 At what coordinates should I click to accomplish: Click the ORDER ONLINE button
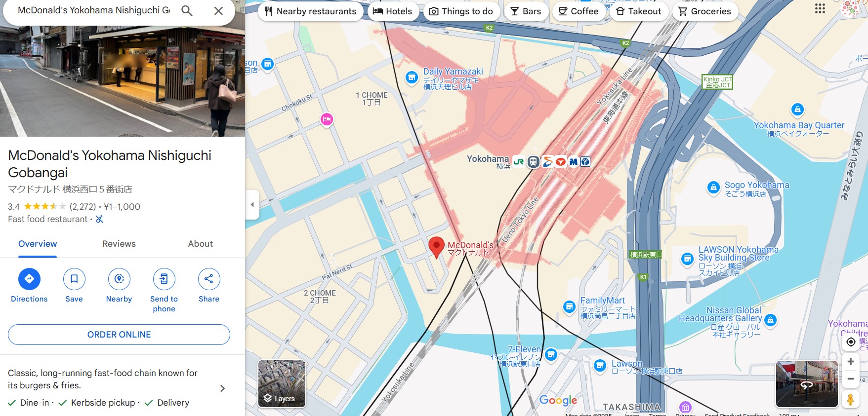[x=119, y=335]
